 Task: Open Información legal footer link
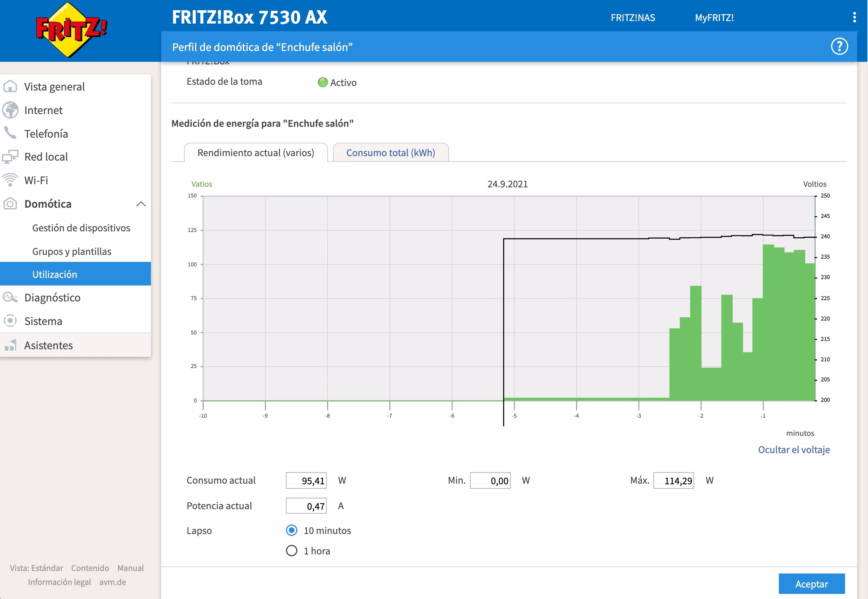59,582
